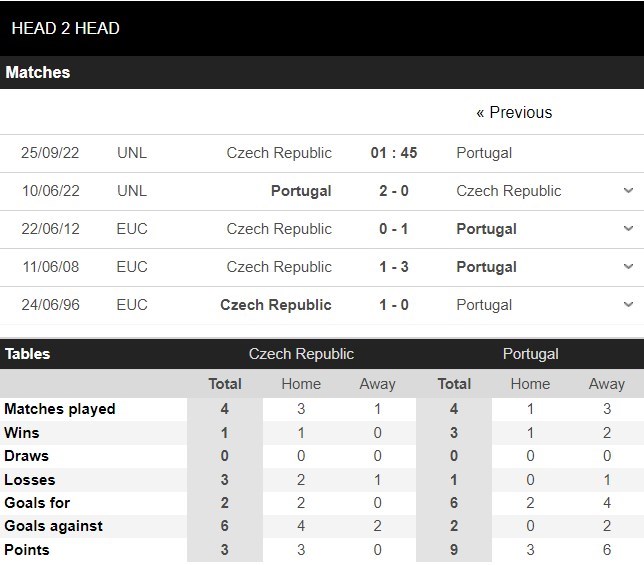This screenshot has height=565, width=644.
Task: Click the UNL label on 25/09/22 row
Action: (x=131, y=153)
